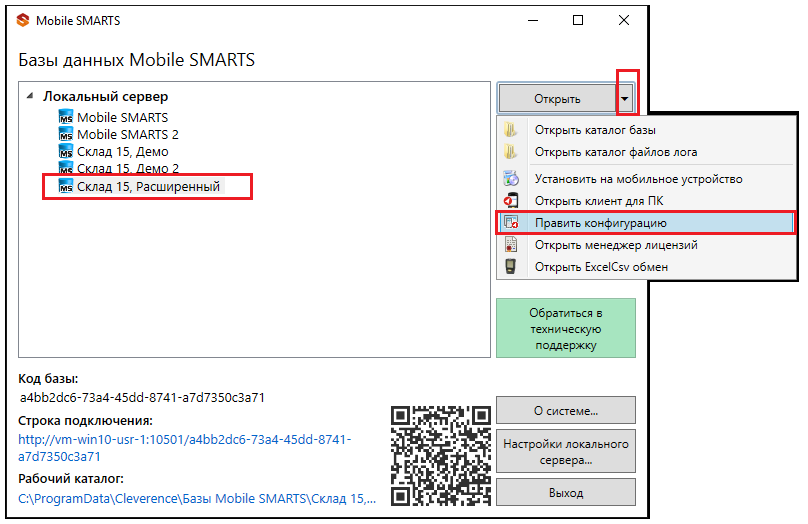Open the connection string URL link

(x=184, y=448)
